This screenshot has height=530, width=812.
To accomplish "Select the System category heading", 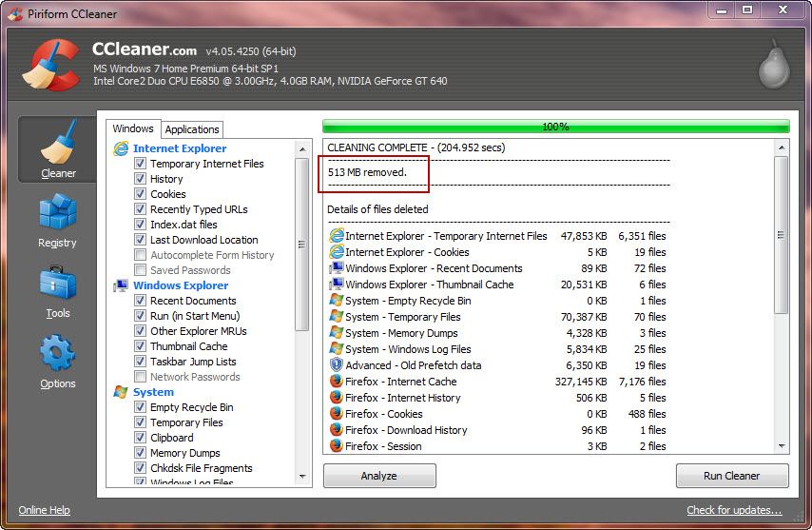I will [153, 392].
